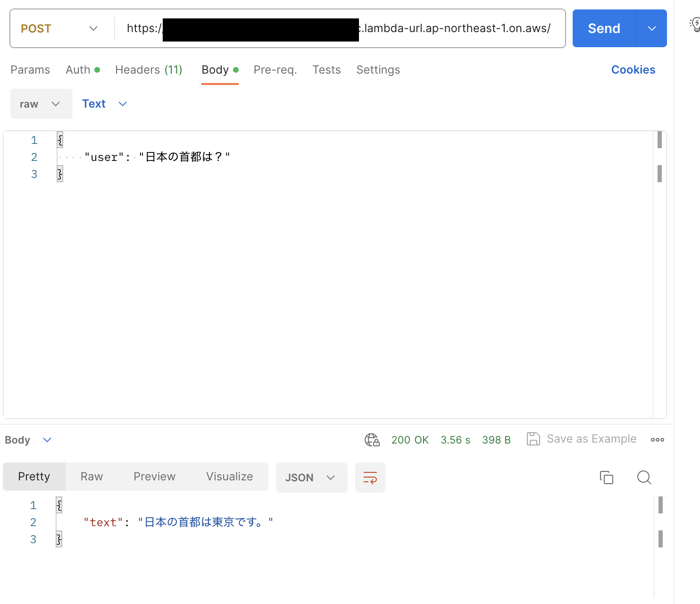Click into the request URL field

coord(330,28)
